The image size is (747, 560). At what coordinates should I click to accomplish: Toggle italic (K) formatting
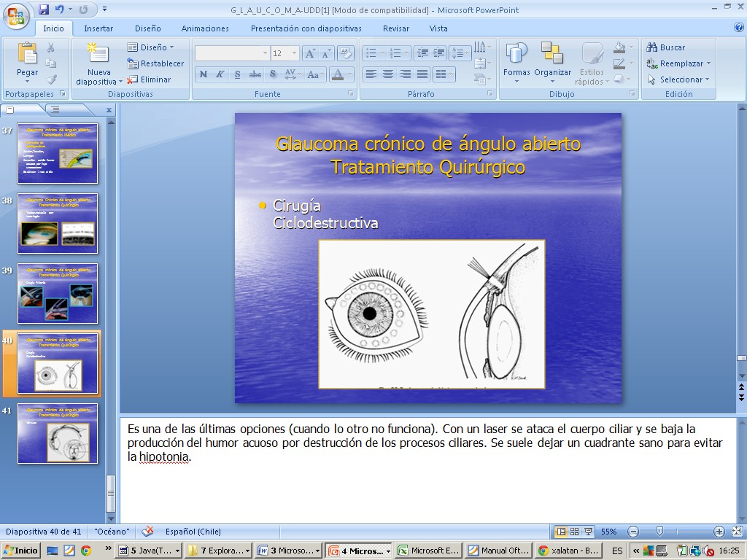[220, 74]
